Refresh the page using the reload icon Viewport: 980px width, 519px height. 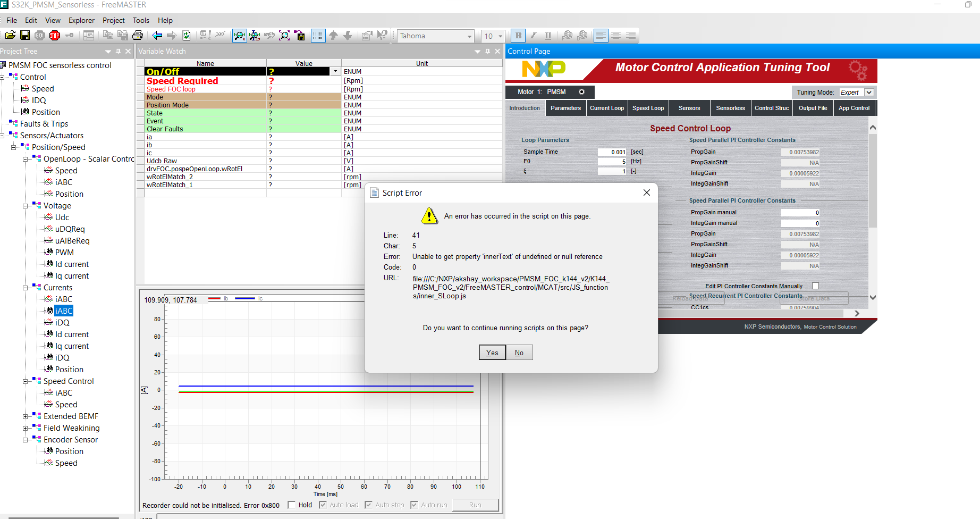186,36
